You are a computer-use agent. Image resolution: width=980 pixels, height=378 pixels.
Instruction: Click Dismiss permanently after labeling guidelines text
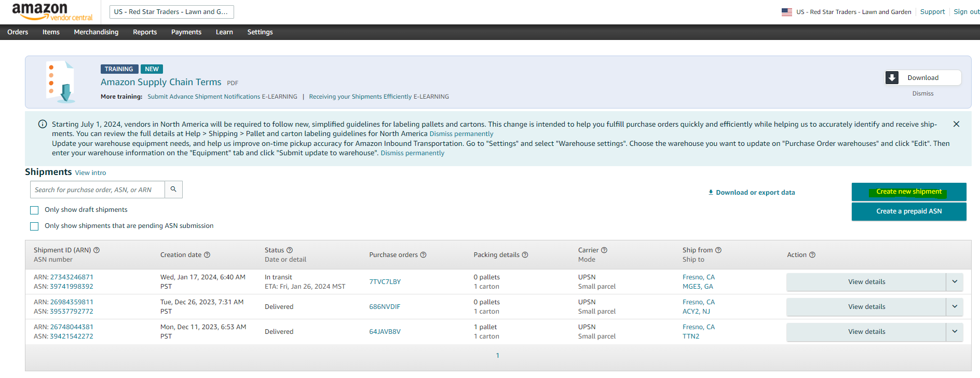(461, 134)
